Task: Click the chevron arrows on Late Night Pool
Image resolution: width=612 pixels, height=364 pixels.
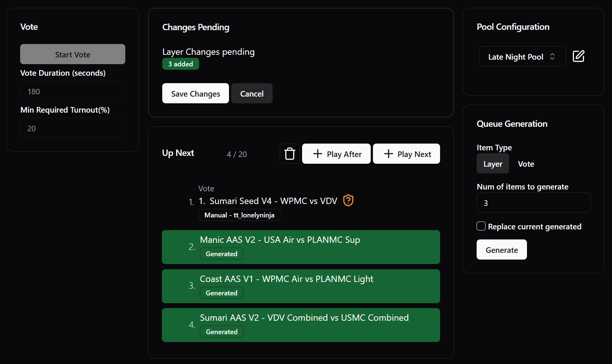Action: [552, 56]
